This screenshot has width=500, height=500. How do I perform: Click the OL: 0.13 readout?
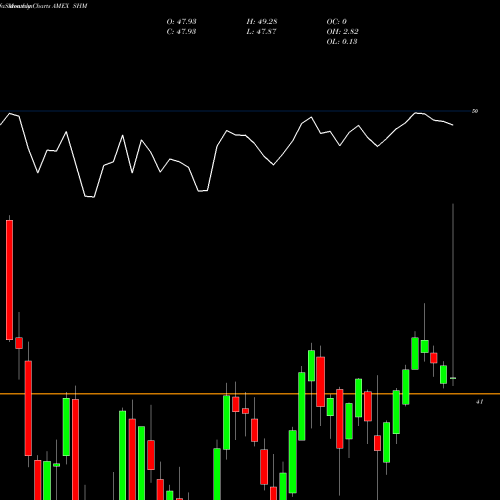pyautogui.click(x=342, y=42)
